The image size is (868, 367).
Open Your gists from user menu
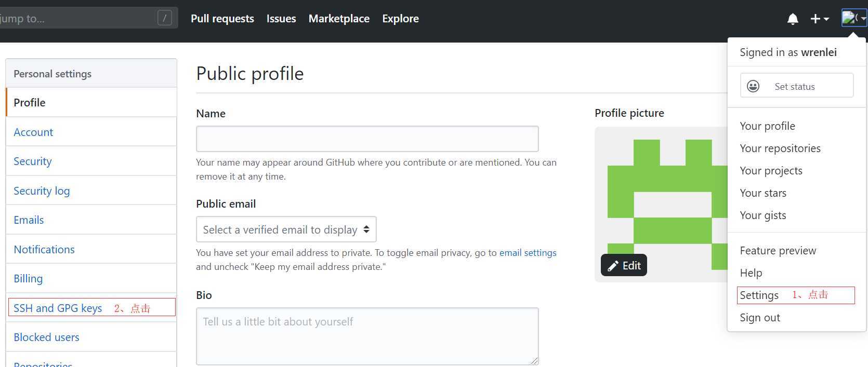(x=762, y=215)
